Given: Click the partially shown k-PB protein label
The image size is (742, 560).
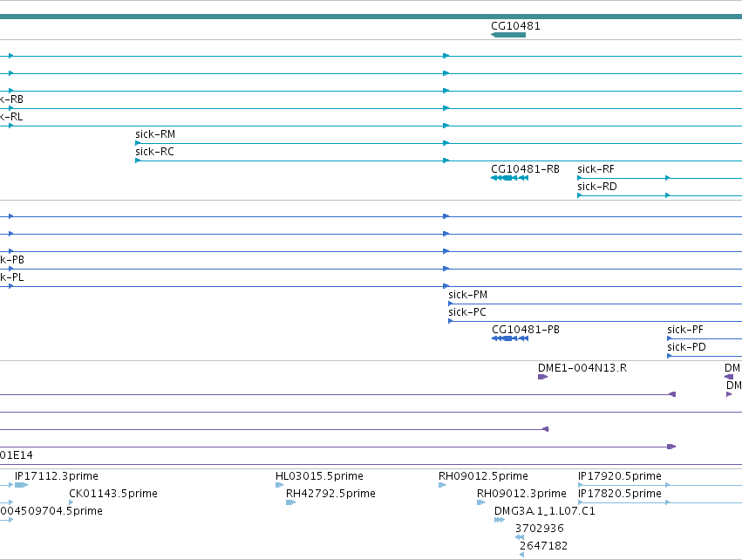Looking at the screenshot, I should (x=12, y=260).
